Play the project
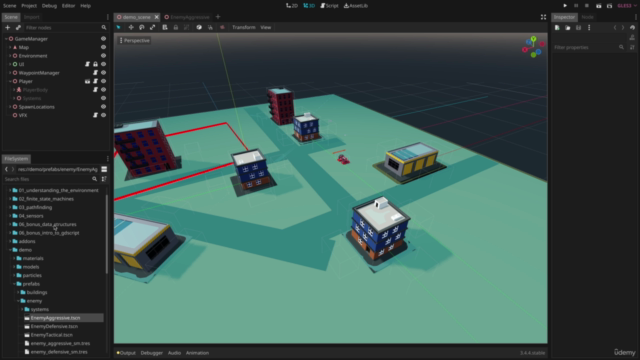Image resolution: width=640 pixels, height=360 pixels. [565, 6]
